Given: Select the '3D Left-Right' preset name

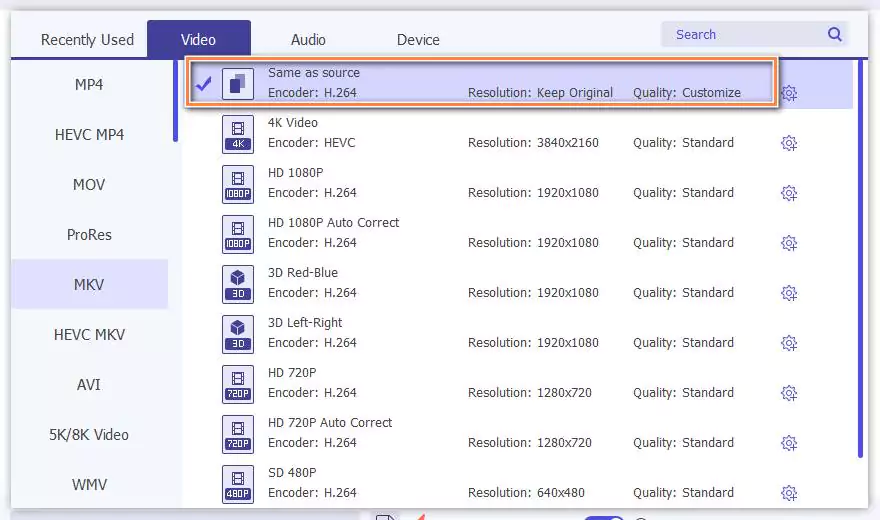Looking at the screenshot, I should click(305, 322).
